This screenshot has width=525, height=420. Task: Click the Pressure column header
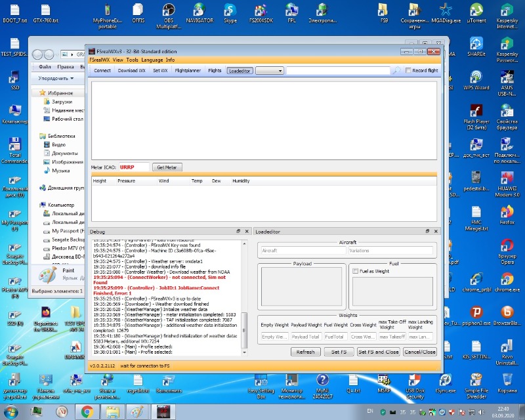[126, 181]
